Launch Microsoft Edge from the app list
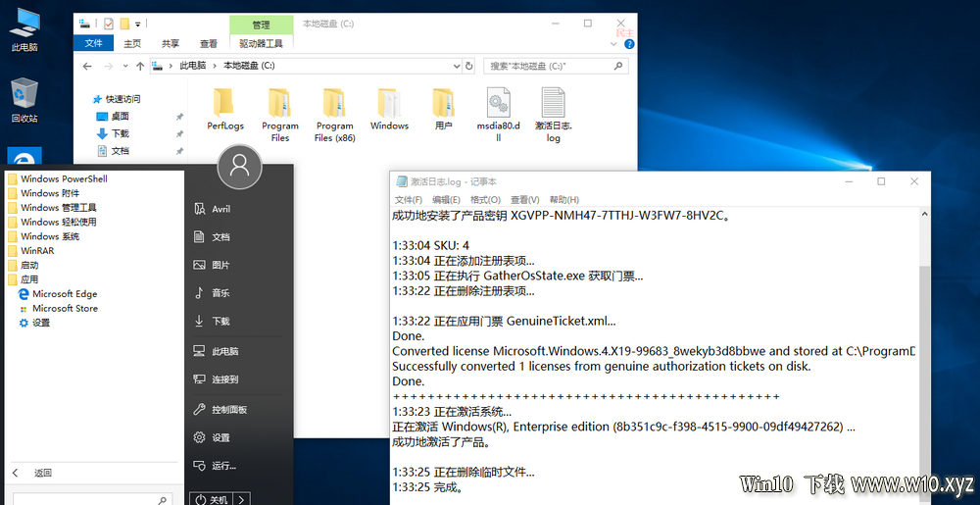Screen dimensions: 980x505 tap(64, 294)
